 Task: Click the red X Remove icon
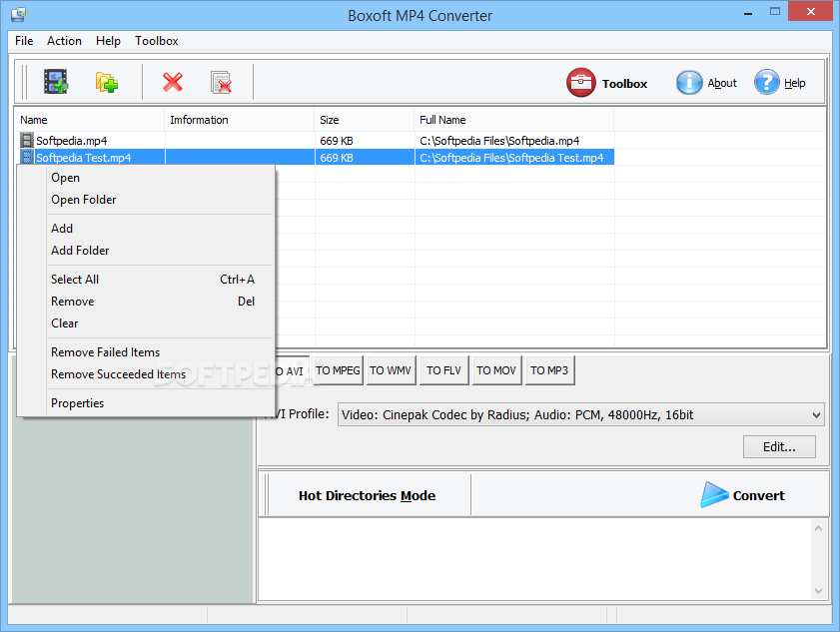[173, 83]
